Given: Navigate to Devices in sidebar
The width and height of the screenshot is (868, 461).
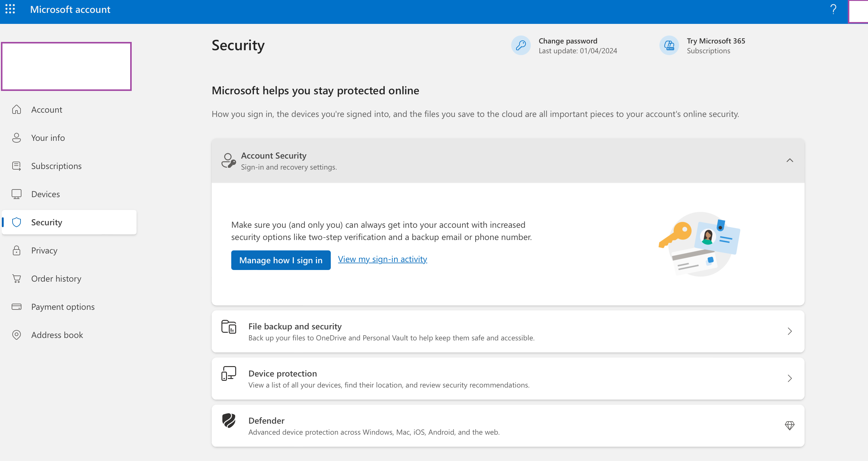Looking at the screenshot, I should pyautogui.click(x=69, y=194).
